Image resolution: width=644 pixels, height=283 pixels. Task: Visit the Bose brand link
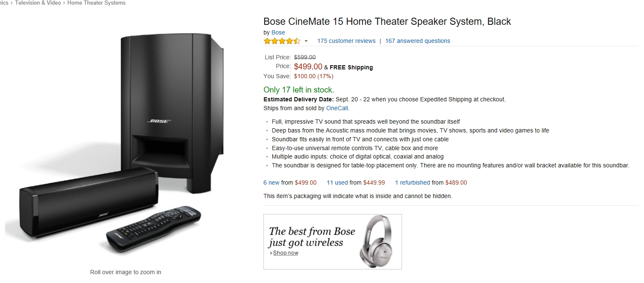click(x=278, y=32)
